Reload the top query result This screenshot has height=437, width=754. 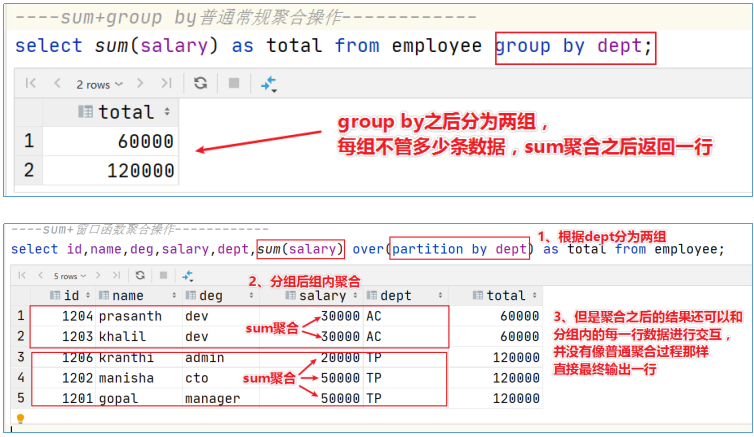click(201, 84)
